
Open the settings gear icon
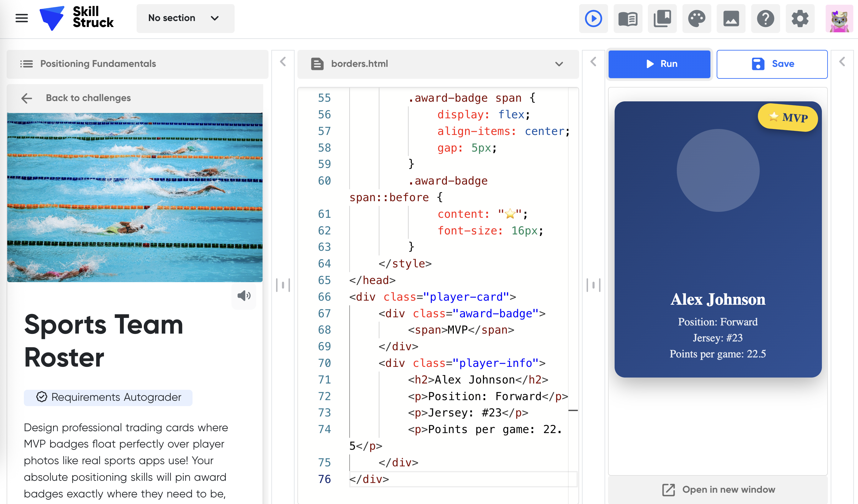point(800,19)
